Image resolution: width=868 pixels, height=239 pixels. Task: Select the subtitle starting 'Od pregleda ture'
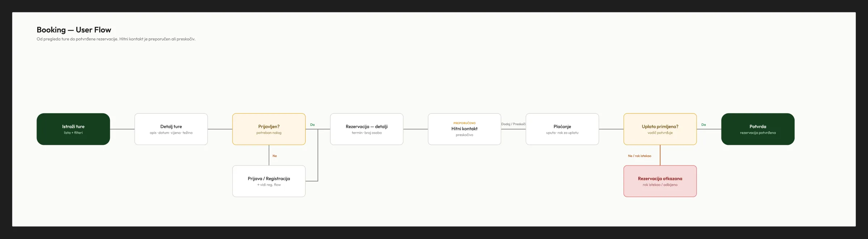[116, 39]
